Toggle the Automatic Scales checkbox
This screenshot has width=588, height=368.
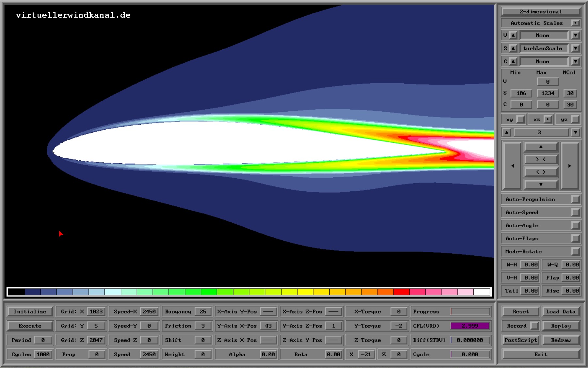click(575, 23)
